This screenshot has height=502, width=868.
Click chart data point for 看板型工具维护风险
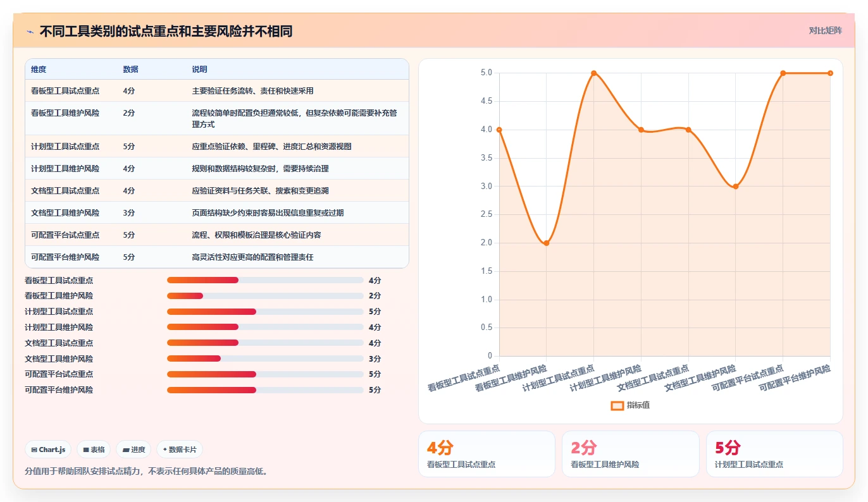[x=547, y=243]
